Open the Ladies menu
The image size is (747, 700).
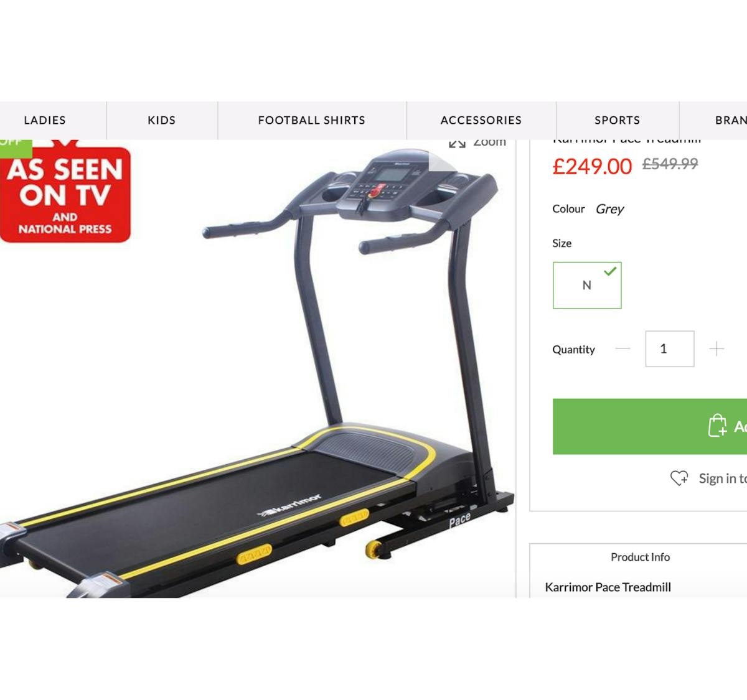click(x=45, y=120)
